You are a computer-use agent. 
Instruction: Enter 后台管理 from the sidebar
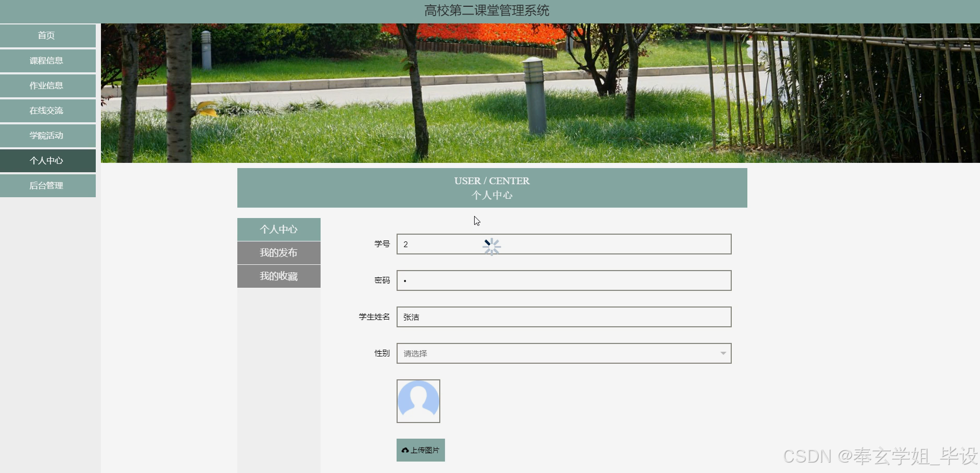coord(47,185)
